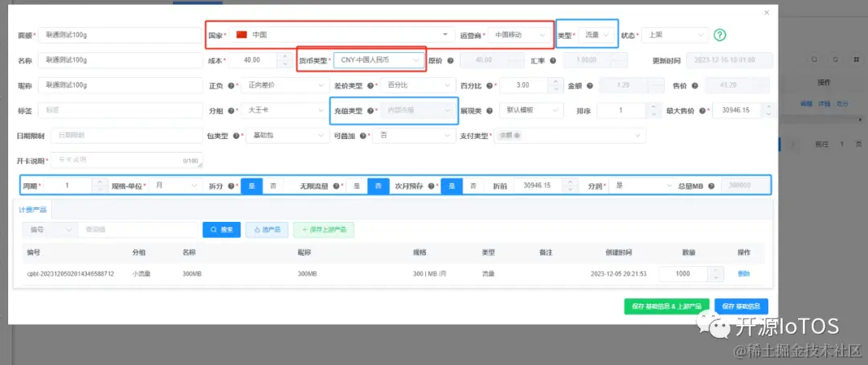The image size is (868, 365).
Task: Click the 日期限制 input field
Action: [127, 135]
